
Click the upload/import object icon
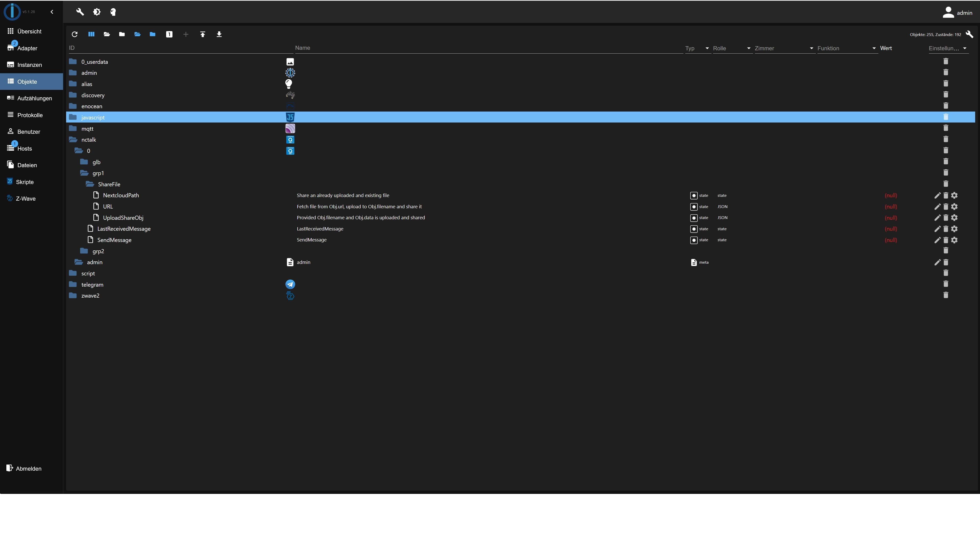click(x=203, y=34)
